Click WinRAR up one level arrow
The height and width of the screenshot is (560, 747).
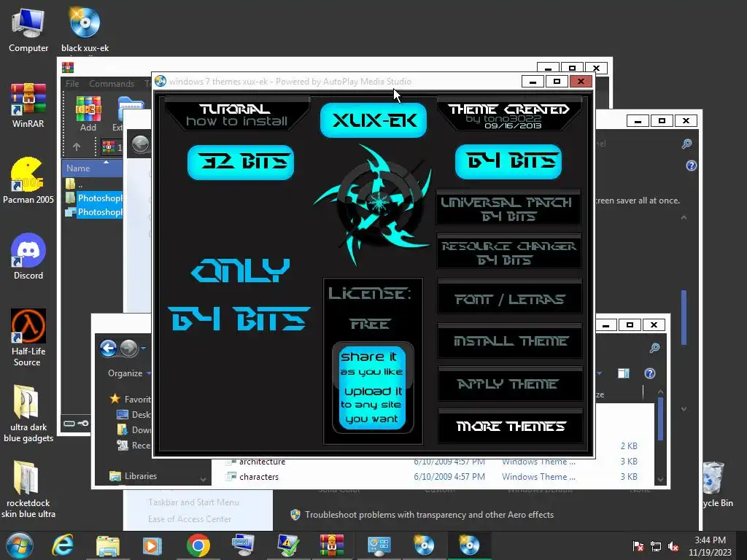76,147
